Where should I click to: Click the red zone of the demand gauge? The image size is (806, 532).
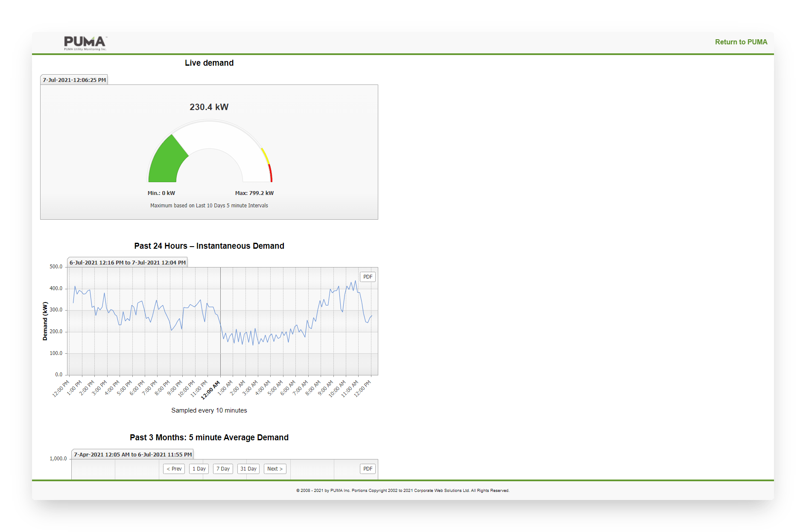coord(271,173)
